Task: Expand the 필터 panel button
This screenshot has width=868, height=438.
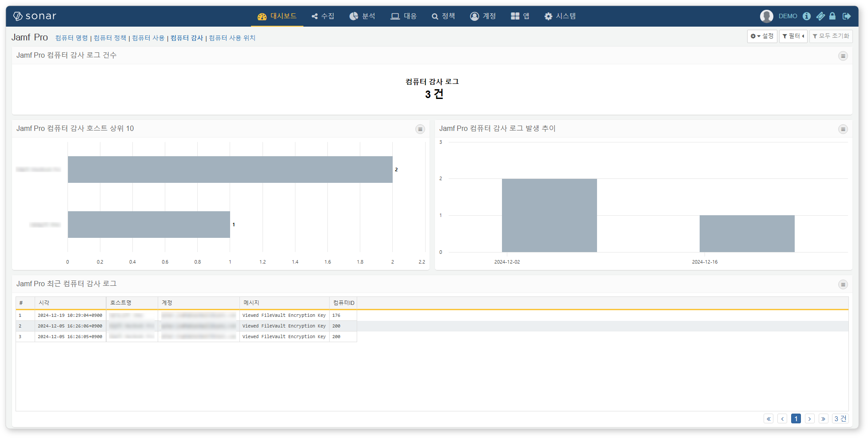Action: pyautogui.click(x=793, y=36)
